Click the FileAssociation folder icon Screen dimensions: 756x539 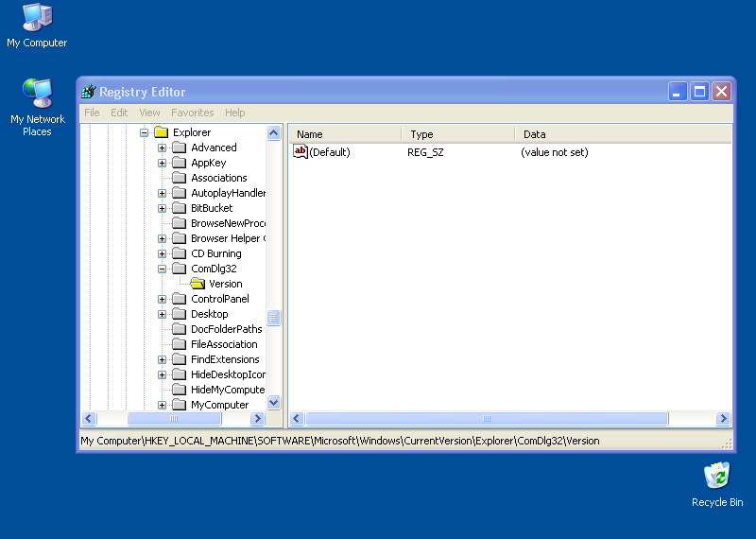pos(180,344)
